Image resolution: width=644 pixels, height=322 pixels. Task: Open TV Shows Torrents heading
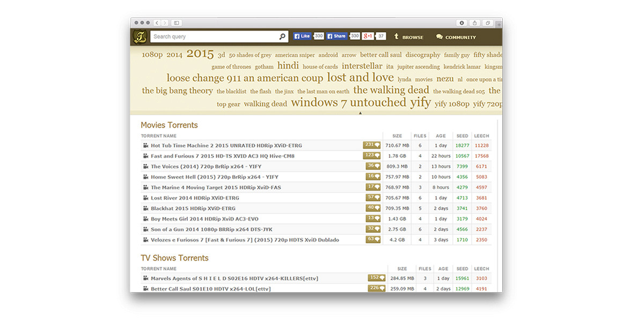174,258
